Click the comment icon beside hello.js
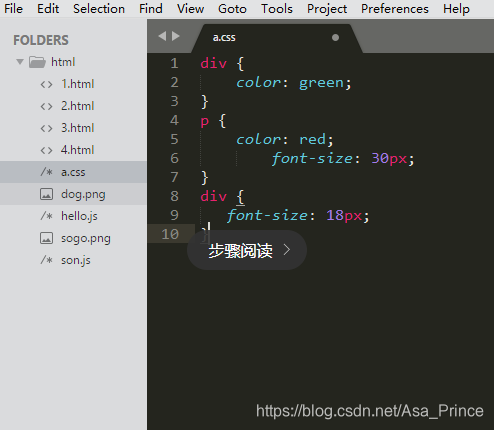 click(x=46, y=216)
